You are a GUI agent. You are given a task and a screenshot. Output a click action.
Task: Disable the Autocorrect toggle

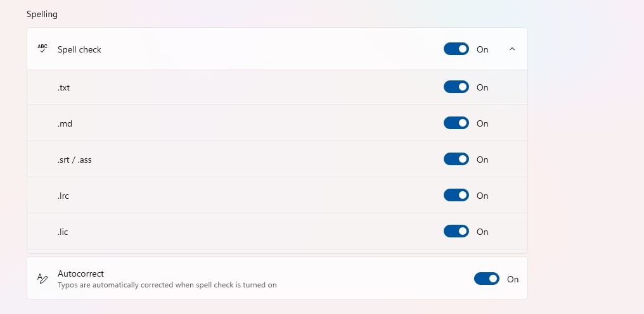coord(486,279)
